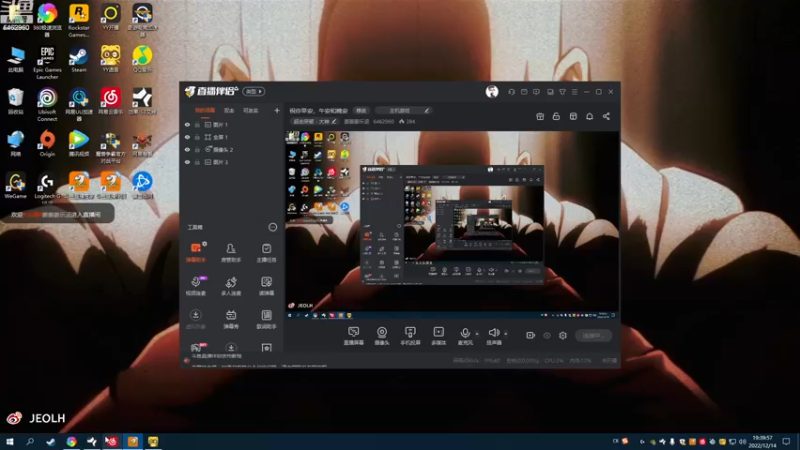The image size is (800, 450).
Task: Click the 扬声器 speaker icon
Action: pyautogui.click(x=493, y=333)
